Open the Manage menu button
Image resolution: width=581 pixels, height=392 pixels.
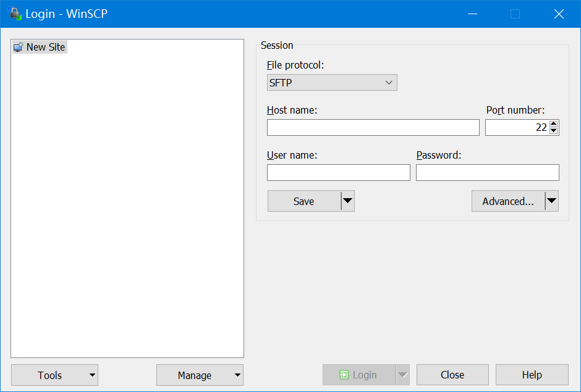tap(200, 375)
